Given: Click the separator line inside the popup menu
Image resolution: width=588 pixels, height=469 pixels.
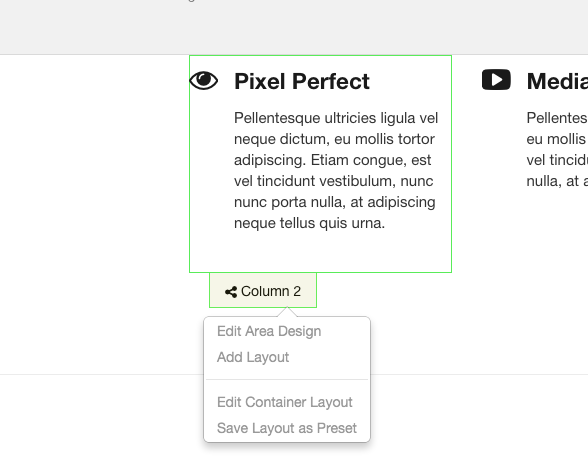Looking at the screenshot, I should point(287,380).
